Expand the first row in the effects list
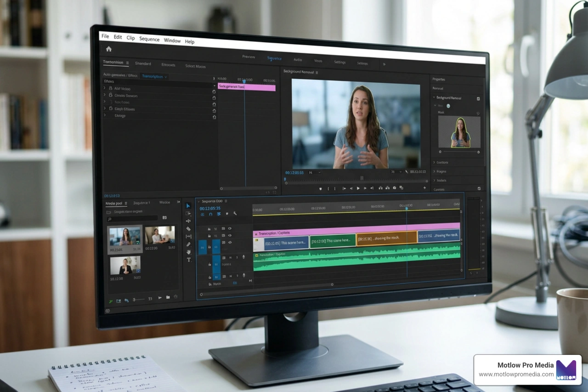This screenshot has width=588, height=392. point(104,88)
